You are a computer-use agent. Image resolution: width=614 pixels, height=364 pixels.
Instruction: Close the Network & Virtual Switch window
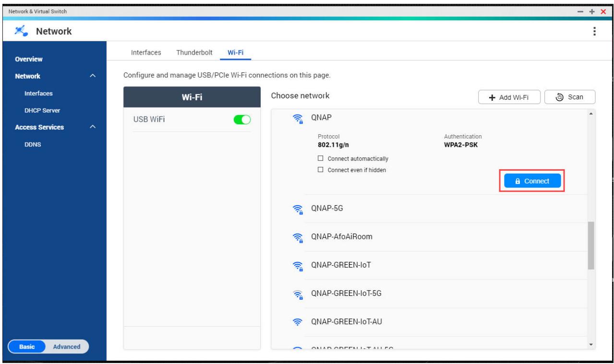coord(603,12)
